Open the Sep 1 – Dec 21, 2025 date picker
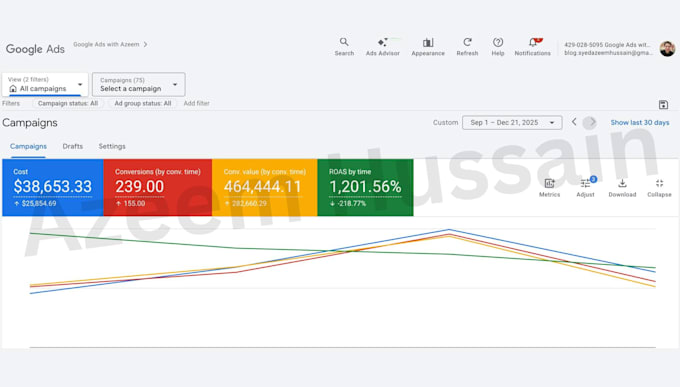This screenshot has height=387, width=680. pos(512,122)
